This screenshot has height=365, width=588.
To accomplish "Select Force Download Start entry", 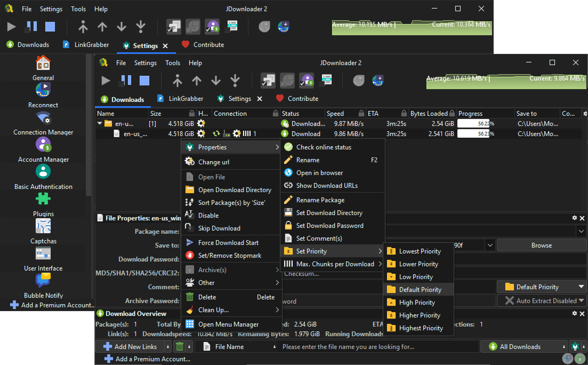I will 231,243.
